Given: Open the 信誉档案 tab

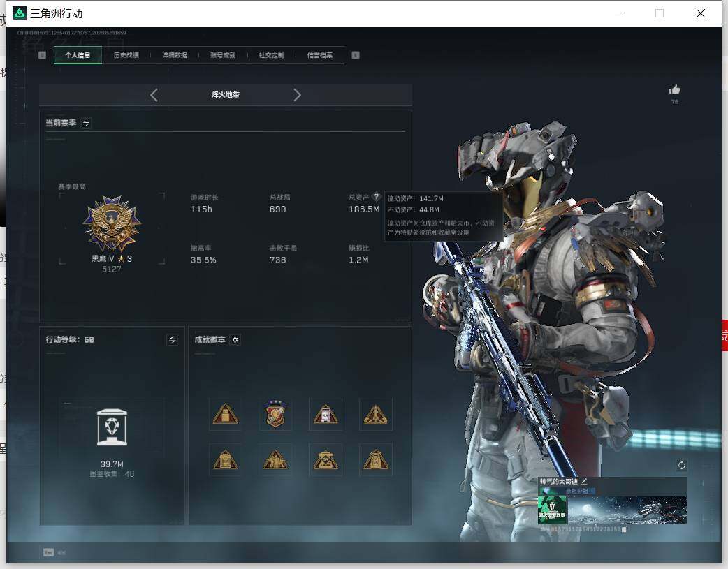Looking at the screenshot, I should click(x=320, y=55).
